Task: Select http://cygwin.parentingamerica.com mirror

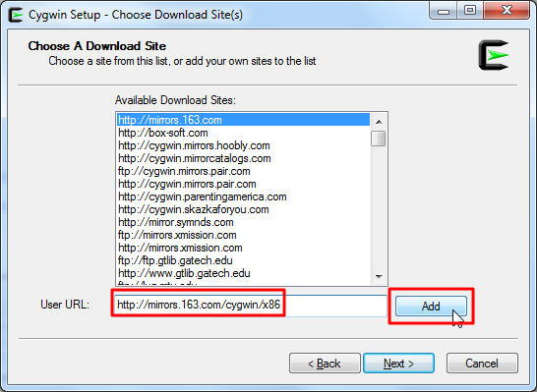Action: pos(243,196)
